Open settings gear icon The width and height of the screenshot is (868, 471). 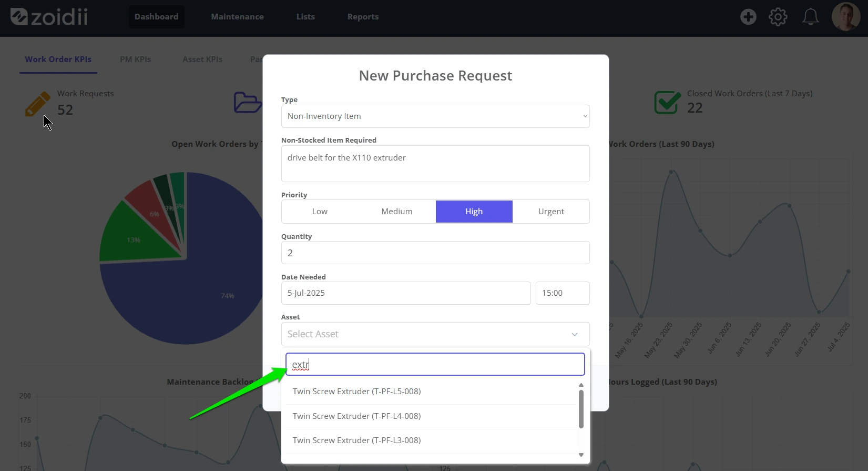point(778,17)
